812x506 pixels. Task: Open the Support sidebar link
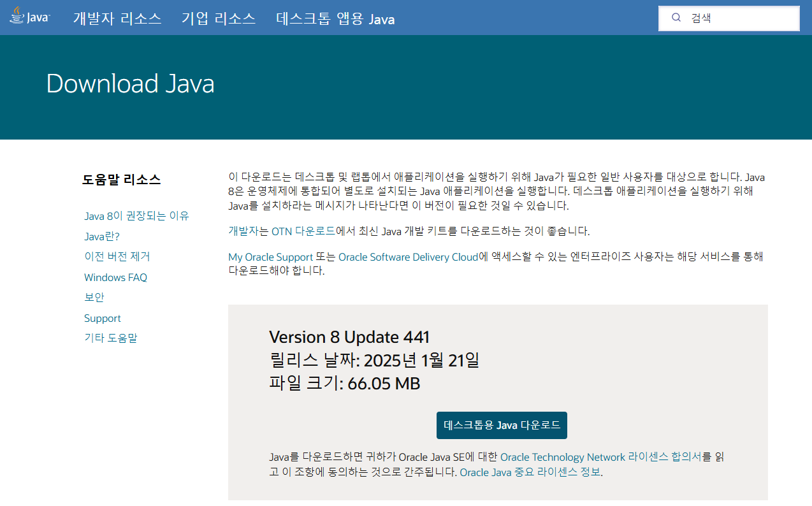click(x=102, y=318)
